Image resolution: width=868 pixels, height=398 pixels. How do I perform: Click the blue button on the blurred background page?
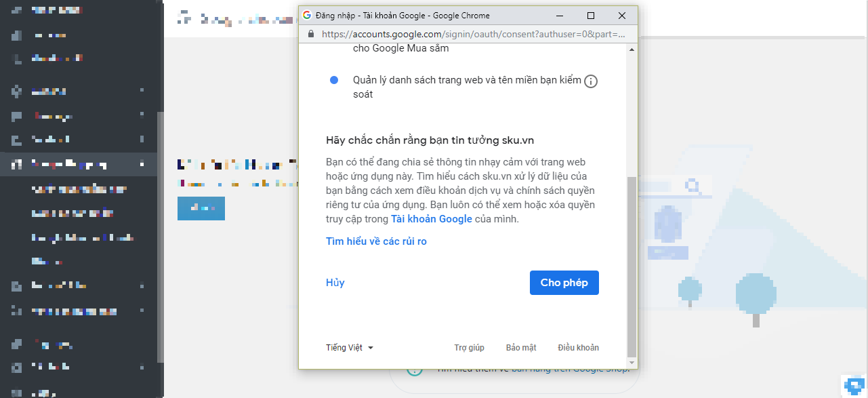click(x=201, y=208)
